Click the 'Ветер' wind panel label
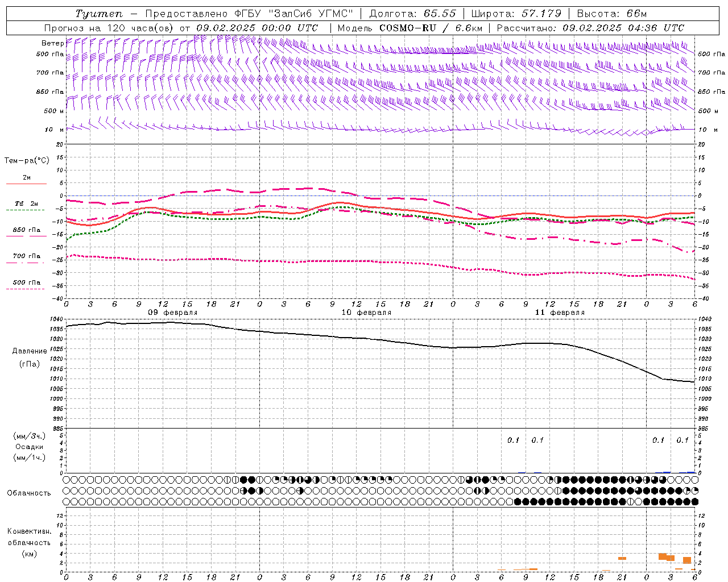The image size is (728, 582). point(52,43)
